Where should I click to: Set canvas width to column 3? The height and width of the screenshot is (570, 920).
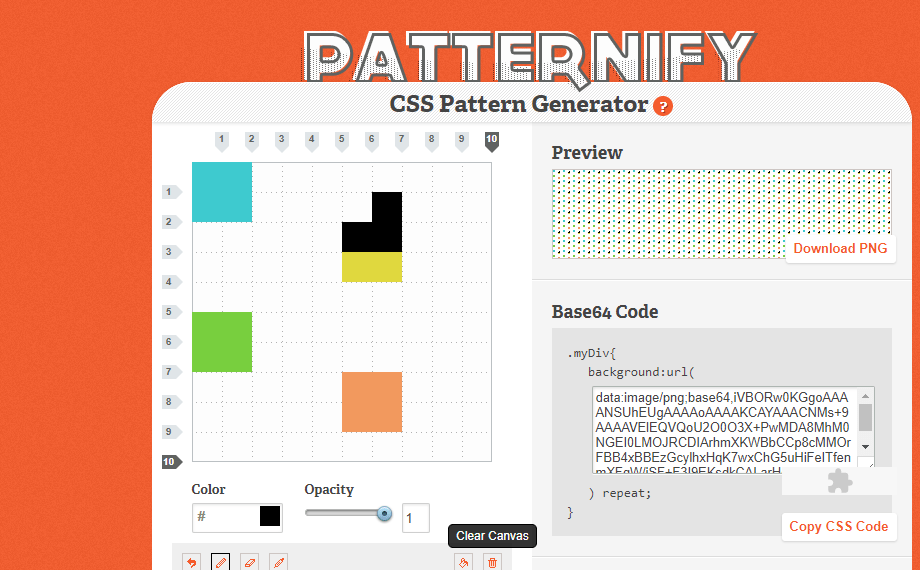pyautogui.click(x=282, y=141)
